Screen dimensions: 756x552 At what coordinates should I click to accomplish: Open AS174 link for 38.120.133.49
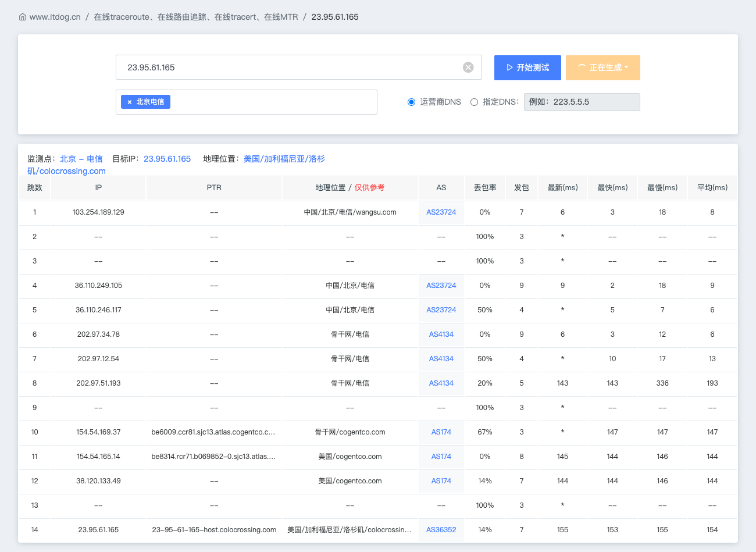click(x=441, y=481)
